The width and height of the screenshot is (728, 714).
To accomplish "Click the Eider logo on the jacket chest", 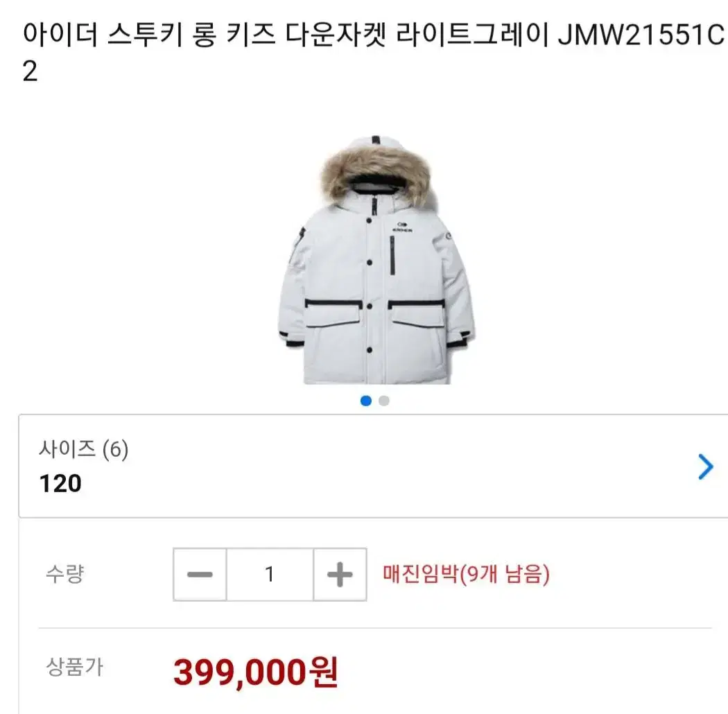I will coord(402,227).
